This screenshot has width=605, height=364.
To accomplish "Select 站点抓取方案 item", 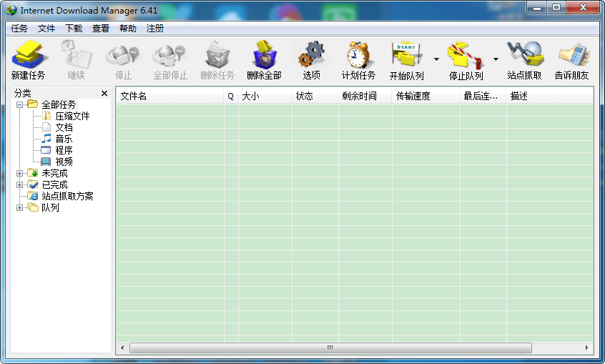I will click(67, 196).
